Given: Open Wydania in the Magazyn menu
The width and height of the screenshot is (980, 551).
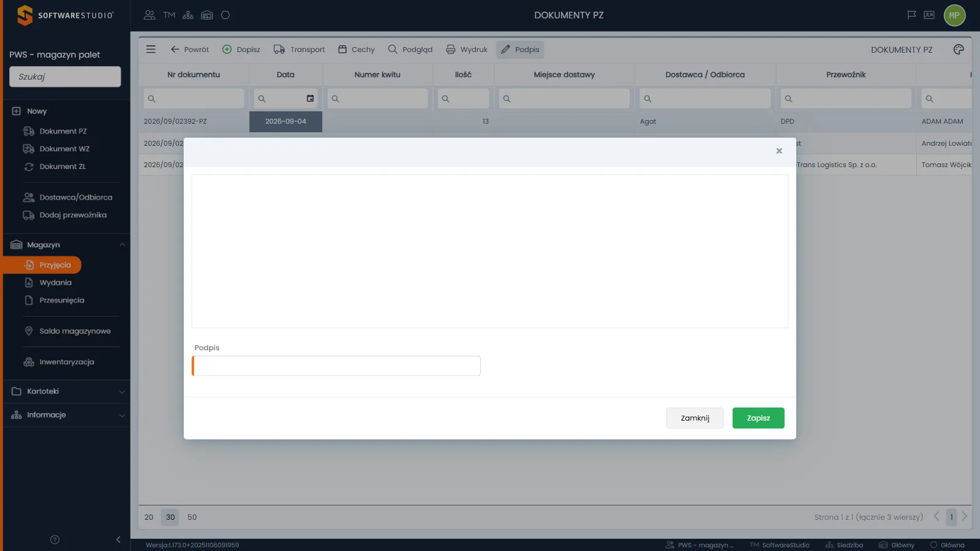Looking at the screenshot, I should (x=56, y=283).
